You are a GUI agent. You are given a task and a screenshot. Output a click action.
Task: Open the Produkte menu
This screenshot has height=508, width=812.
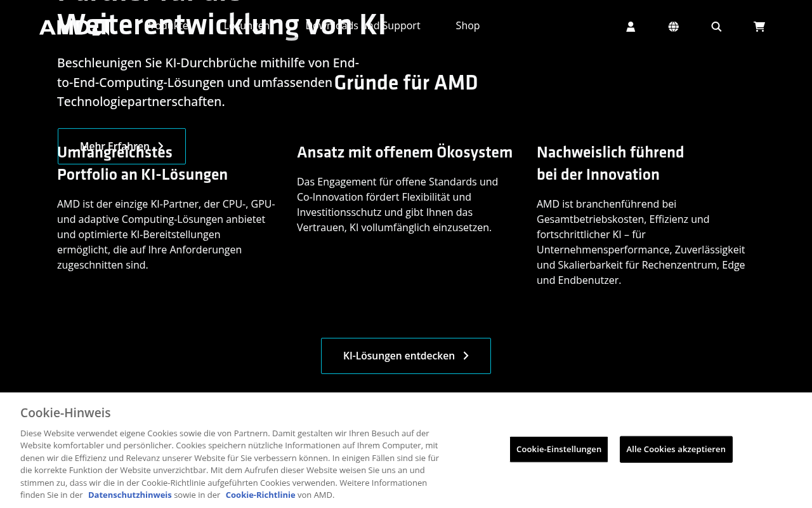click(x=167, y=25)
